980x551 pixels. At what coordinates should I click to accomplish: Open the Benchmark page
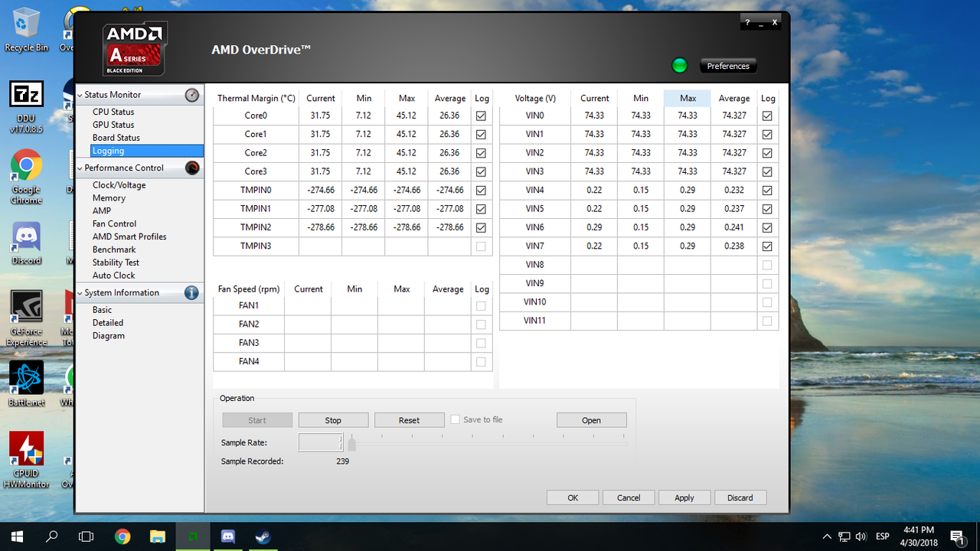pyautogui.click(x=114, y=249)
